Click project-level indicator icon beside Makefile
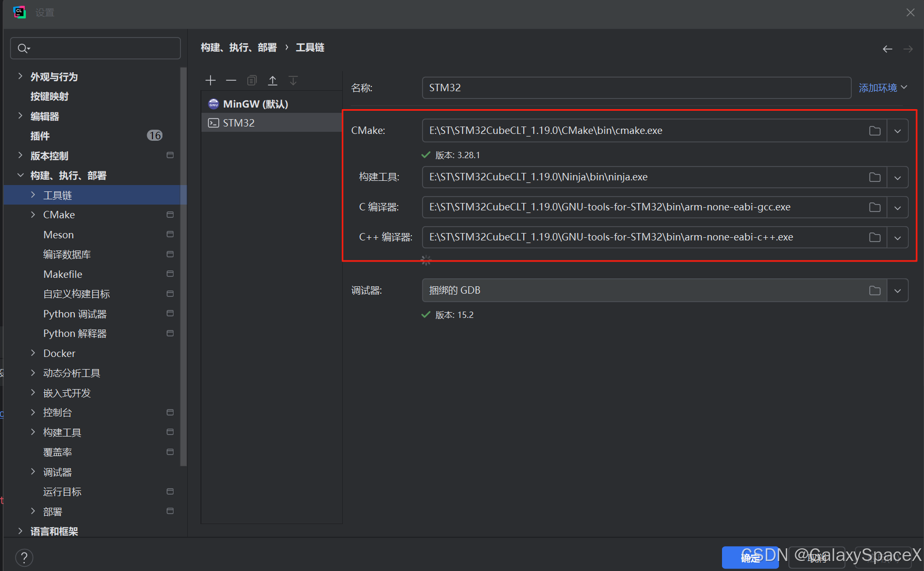Image resolution: width=924 pixels, height=571 pixels. coord(170,274)
